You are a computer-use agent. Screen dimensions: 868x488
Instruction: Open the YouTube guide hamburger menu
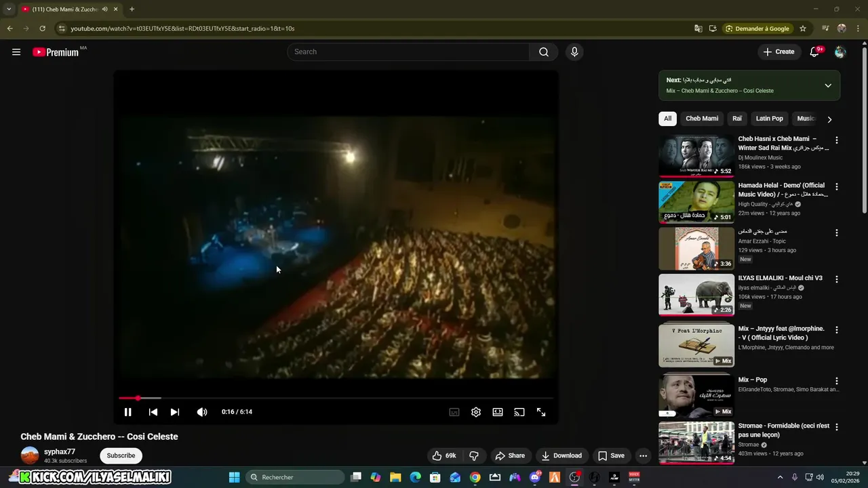(16, 52)
